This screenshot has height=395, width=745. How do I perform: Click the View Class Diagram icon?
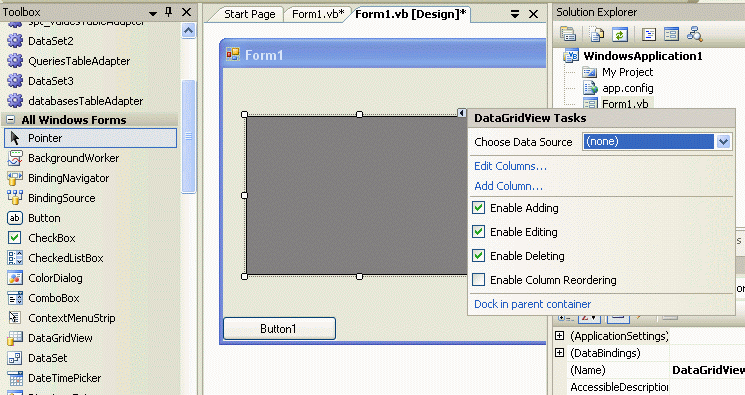(x=694, y=34)
